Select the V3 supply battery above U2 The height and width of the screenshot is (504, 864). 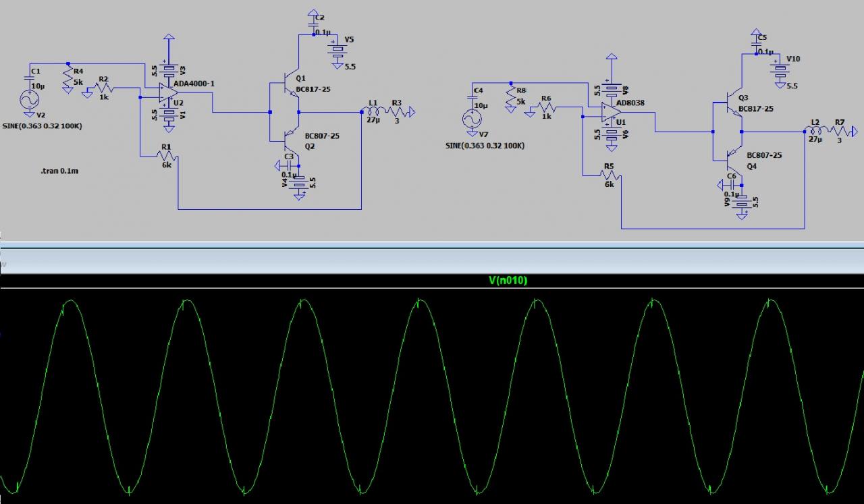pos(169,70)
